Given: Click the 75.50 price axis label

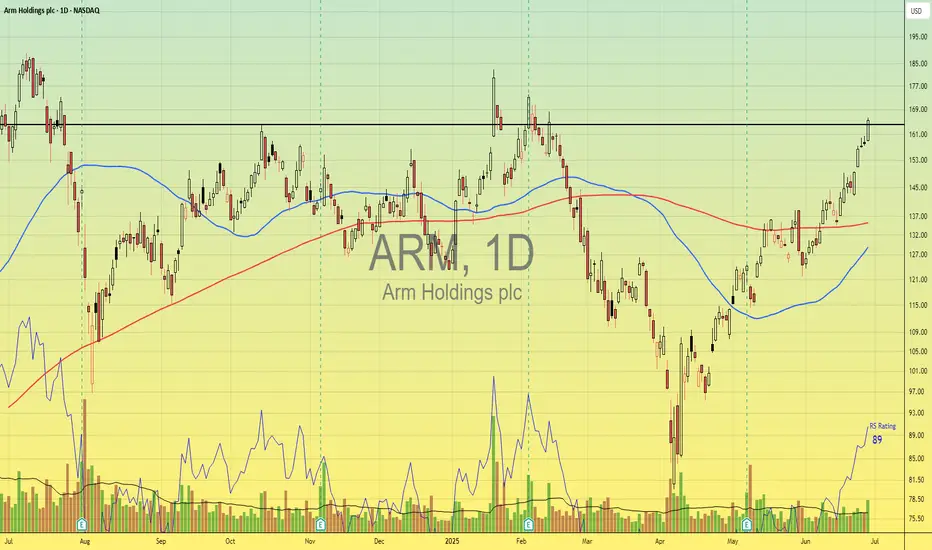Looking at the screenshot, I should (918, 518).
